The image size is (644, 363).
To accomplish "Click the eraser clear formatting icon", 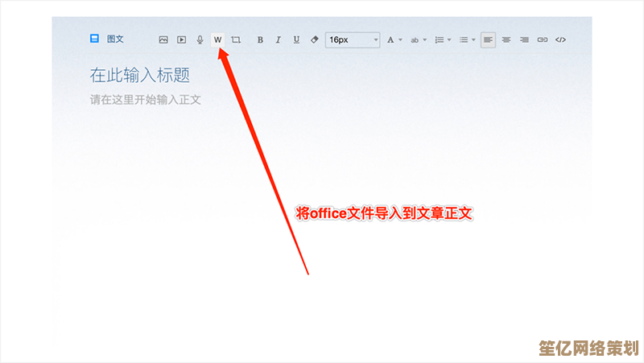I will [314, 39].
